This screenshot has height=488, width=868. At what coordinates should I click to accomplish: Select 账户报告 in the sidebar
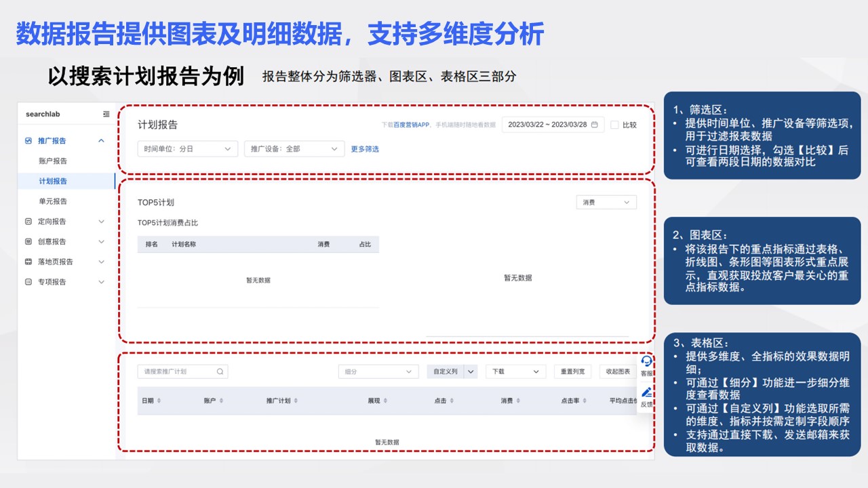click(x=53, y=161)
